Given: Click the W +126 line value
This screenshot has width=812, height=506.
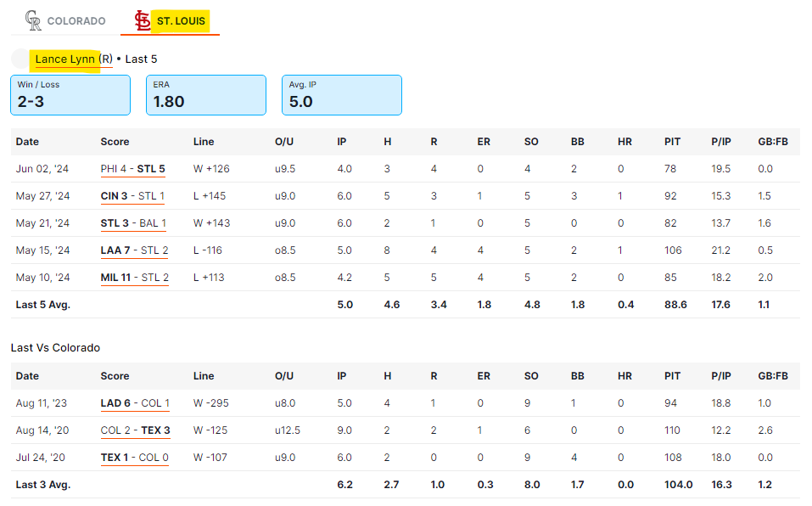Looking at the screenshot, I should [211, 169].
